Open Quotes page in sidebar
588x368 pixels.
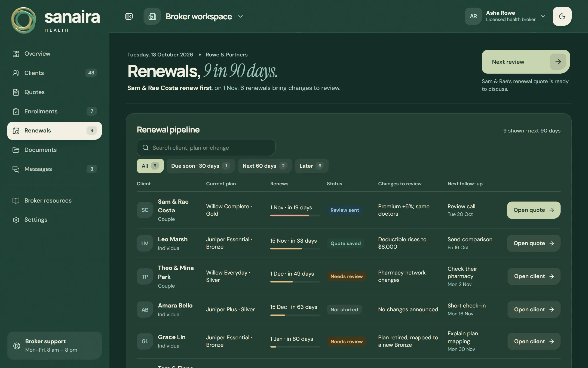click(x=55, y=92)
